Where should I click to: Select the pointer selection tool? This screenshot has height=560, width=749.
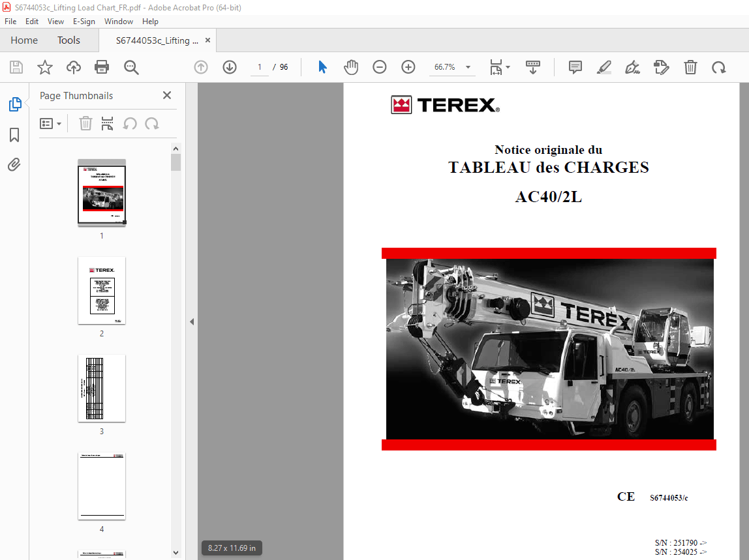tap(322, 66)
